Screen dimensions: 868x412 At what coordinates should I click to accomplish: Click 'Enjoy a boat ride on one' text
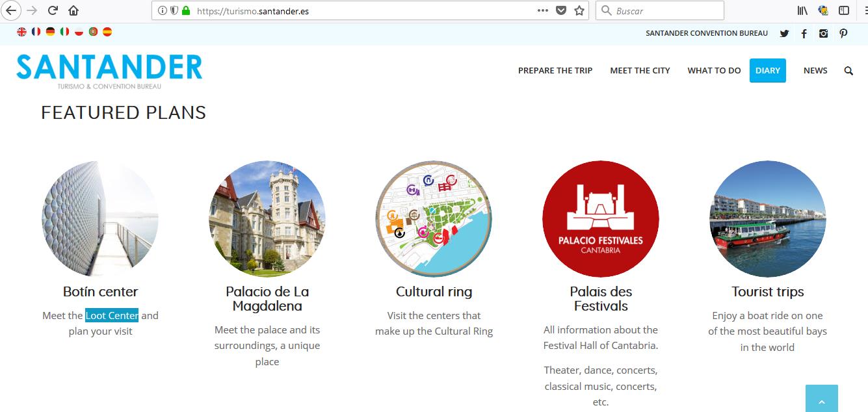(x=768, y=316)
